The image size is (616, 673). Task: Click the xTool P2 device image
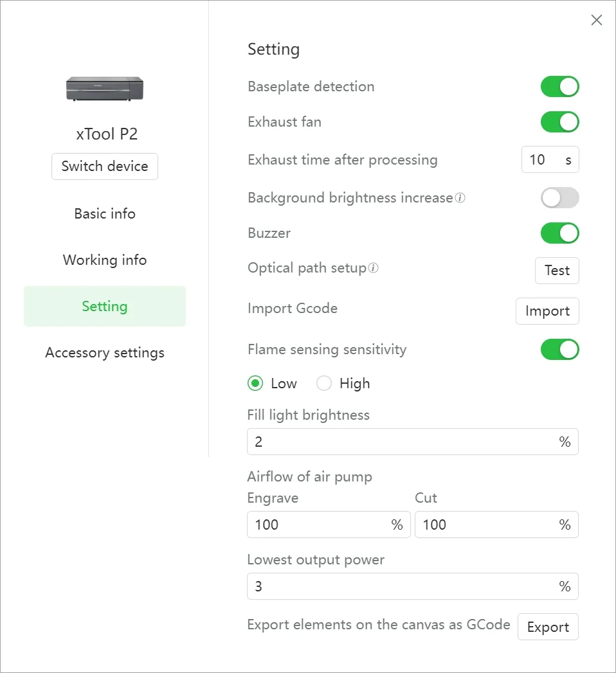pos(105,89)
